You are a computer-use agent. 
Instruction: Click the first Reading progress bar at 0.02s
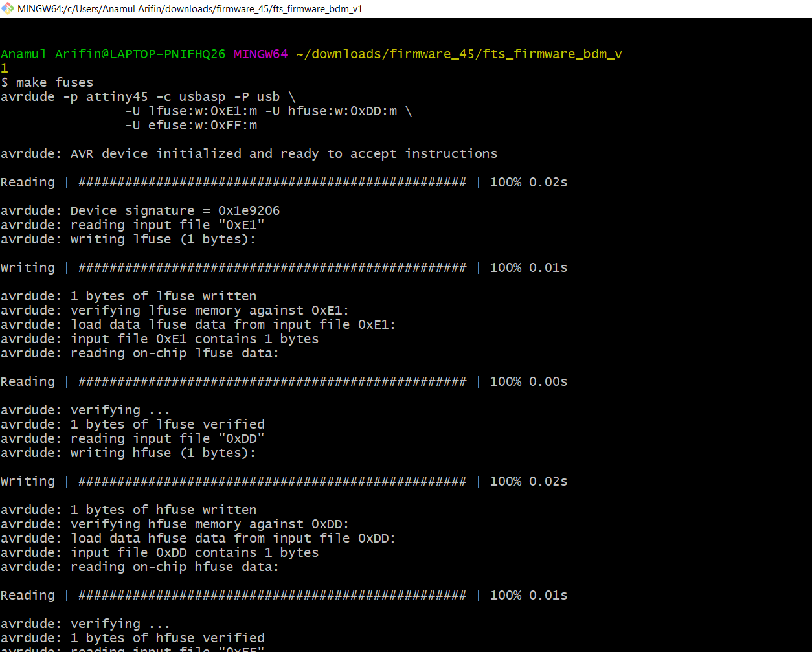(284, 183)
